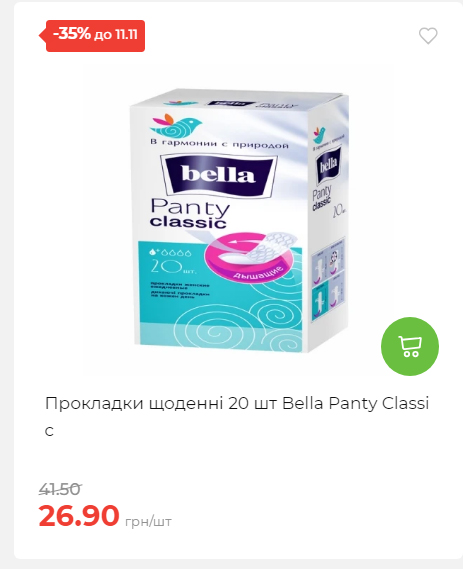Image resolution: width=463 pixels, height=569 pixels.
Task: Click the absorbency droplets indicator on box
Action: (x=170, y=252)
